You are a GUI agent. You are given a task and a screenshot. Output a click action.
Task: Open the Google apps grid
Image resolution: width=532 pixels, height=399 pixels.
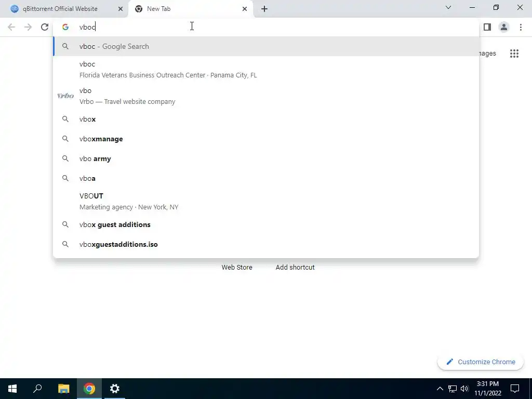(x=514, y=54)
